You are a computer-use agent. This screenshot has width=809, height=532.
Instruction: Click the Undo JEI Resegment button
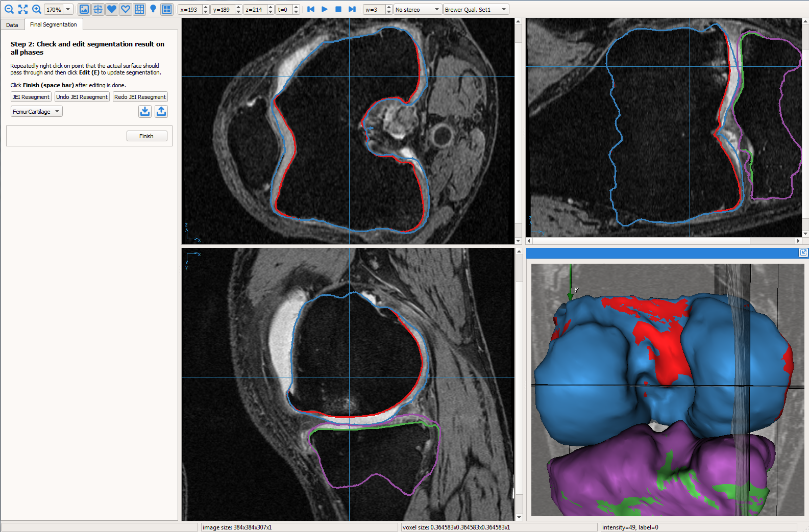(x=82, y=97)
